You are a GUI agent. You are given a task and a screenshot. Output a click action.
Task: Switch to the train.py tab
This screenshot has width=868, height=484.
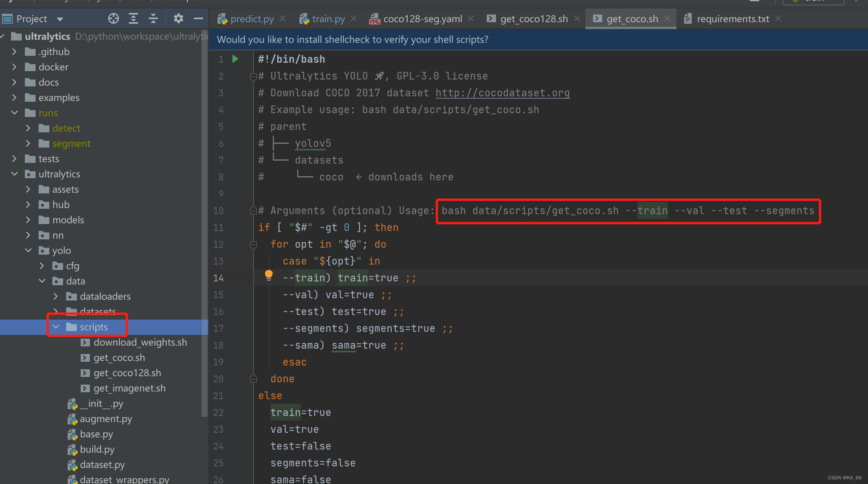click(x=328, y=19)
